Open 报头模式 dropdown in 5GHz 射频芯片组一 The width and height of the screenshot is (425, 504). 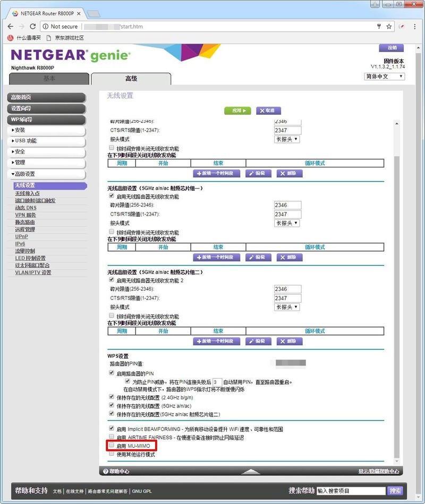tap(287, 223)
